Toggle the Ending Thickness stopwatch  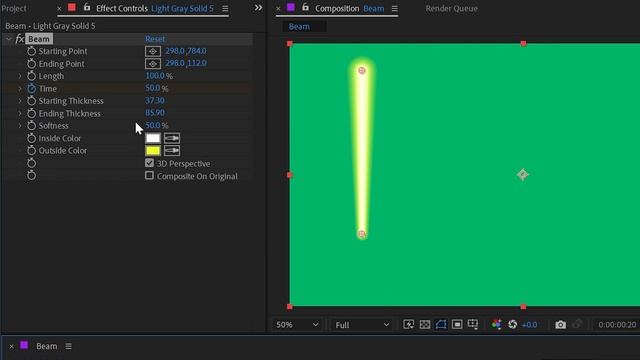31,113
